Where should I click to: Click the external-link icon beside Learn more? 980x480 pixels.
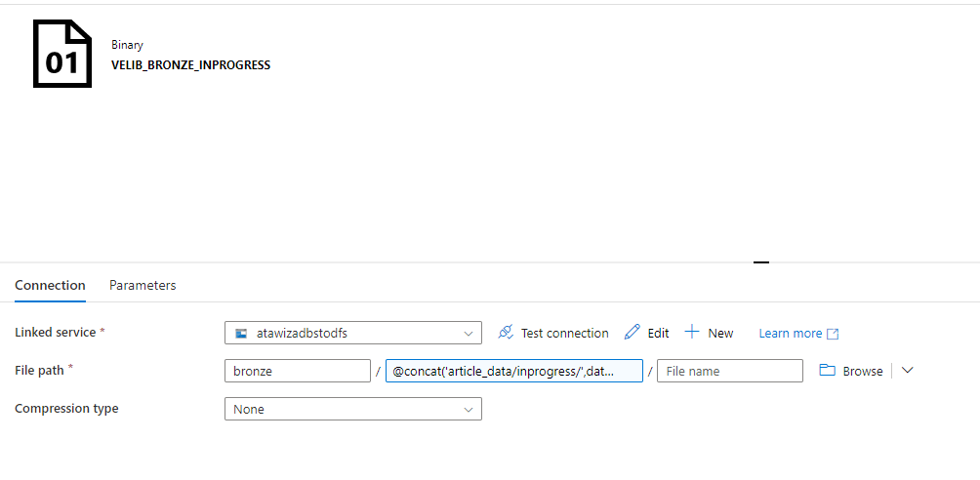833,334
